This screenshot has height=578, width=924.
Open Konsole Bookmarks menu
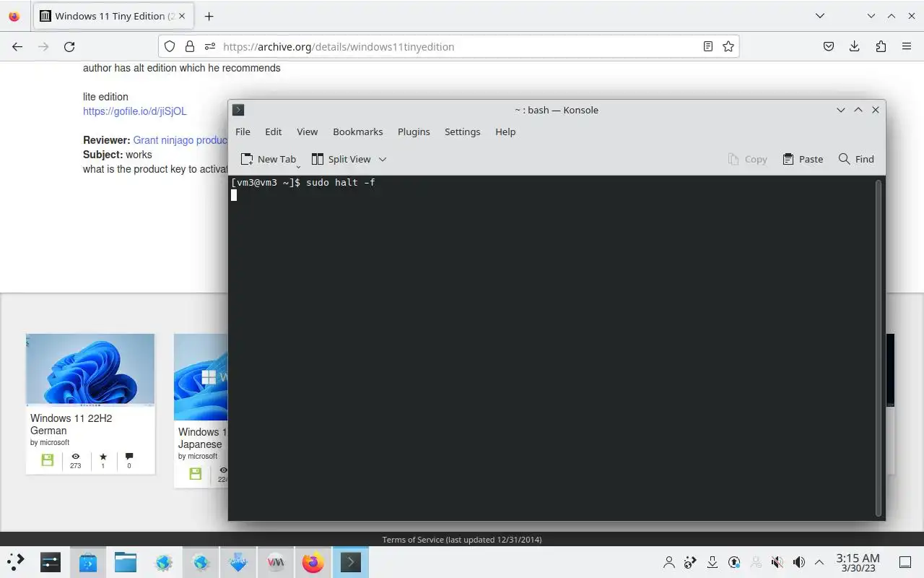tap(357, 131)
